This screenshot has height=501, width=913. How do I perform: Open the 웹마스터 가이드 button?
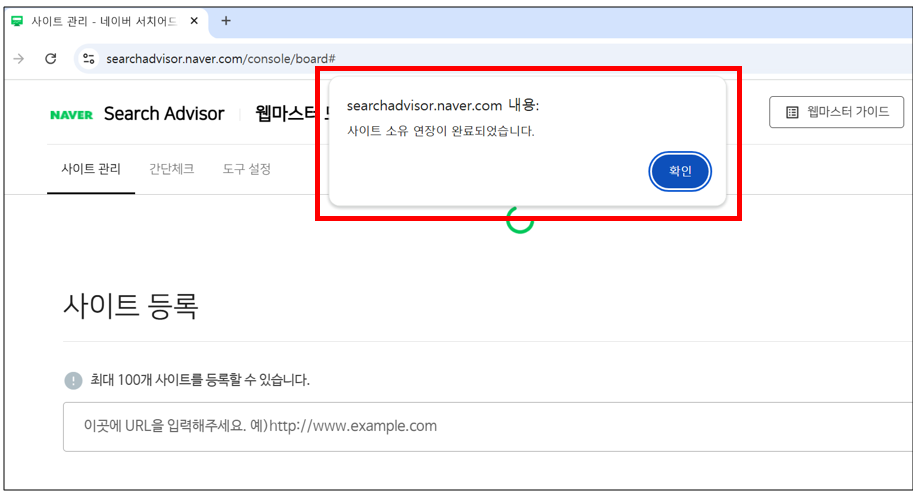[x=836, y=112]
